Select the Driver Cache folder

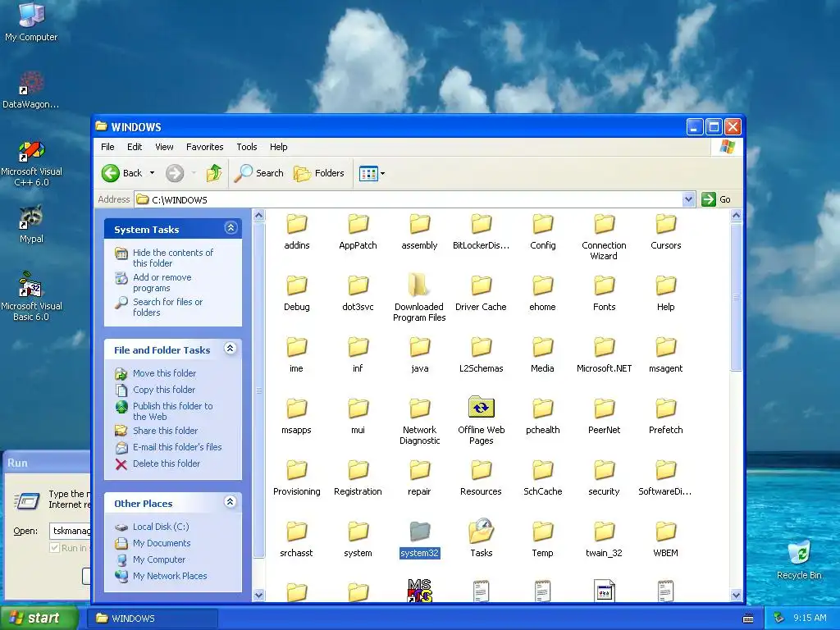[x=481, y=285]
